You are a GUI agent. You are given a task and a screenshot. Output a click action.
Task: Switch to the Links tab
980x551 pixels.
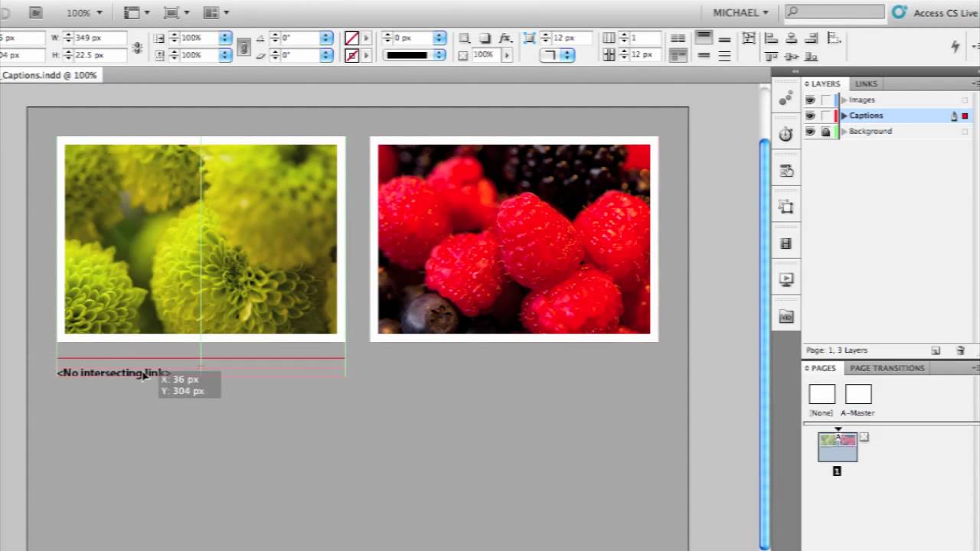pos(866,83)
